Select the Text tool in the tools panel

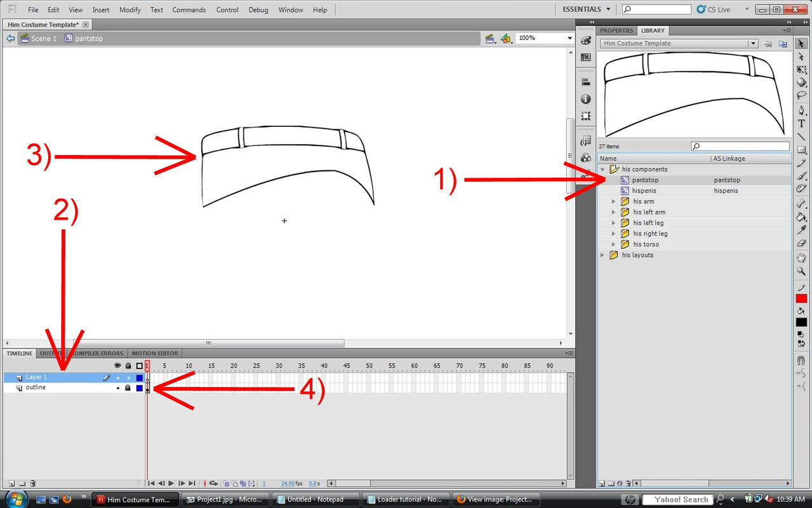point(801,123)
